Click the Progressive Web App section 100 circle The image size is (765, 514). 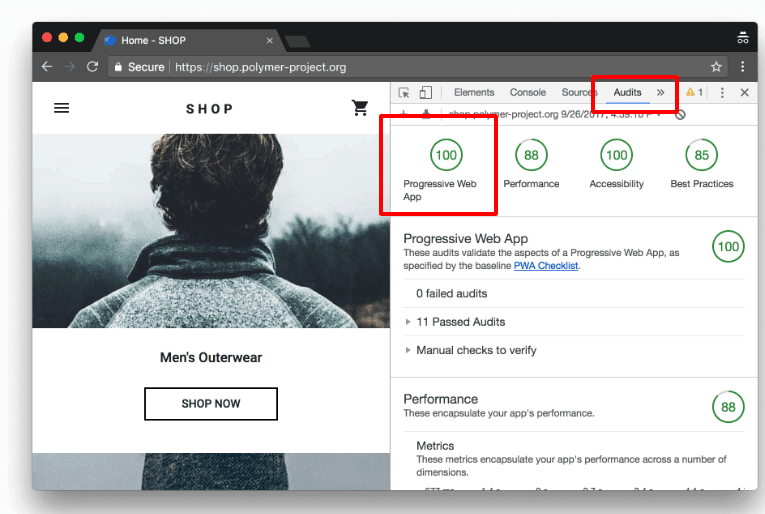coord(728,246)
